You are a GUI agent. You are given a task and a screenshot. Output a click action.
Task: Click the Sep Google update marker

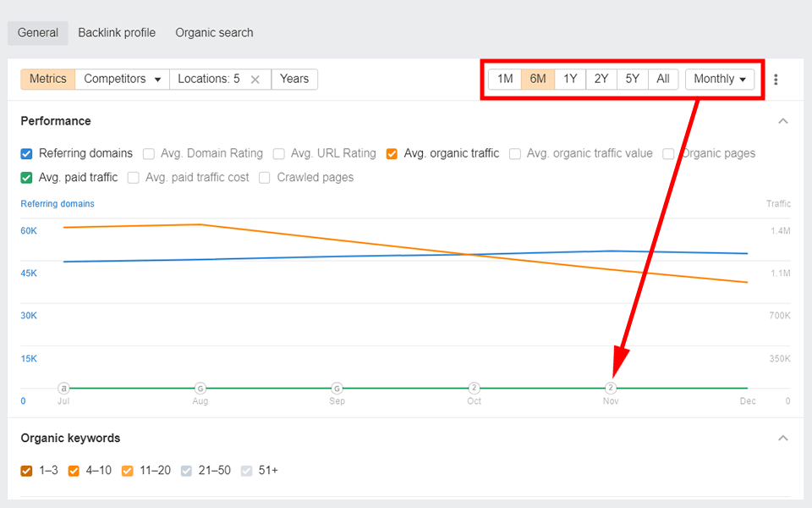click(337, 388)
